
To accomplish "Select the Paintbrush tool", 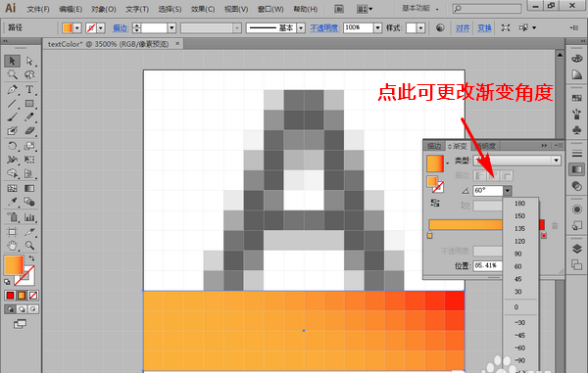I will 12,117.
